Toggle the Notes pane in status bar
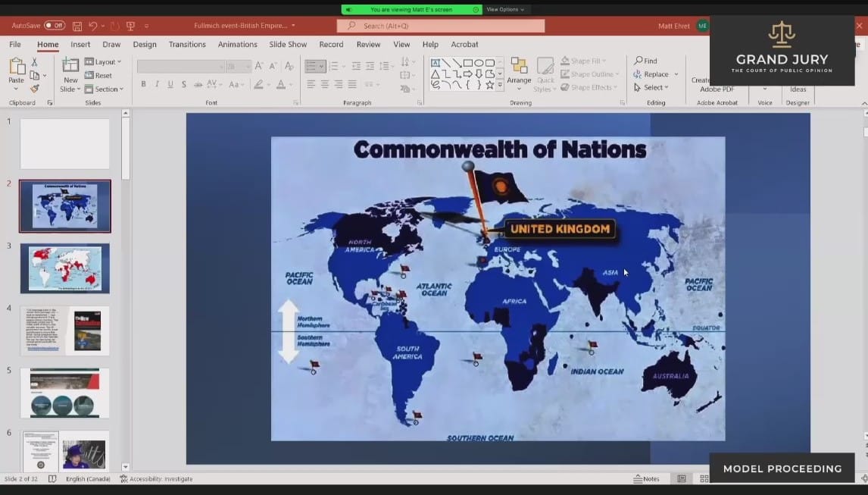 pos(647,479)
